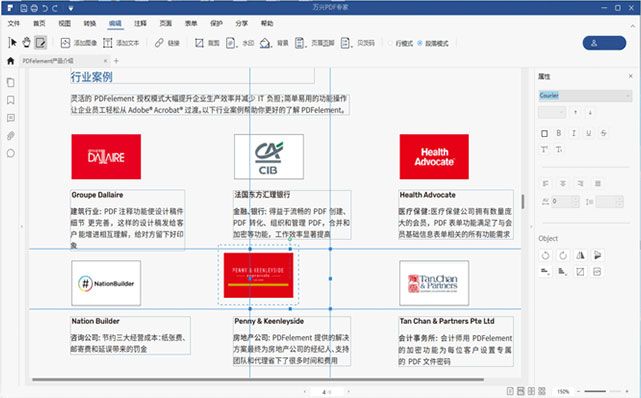Click the 添加图像 add image tool
641x398 pixels.
click(x=78, y=42)
